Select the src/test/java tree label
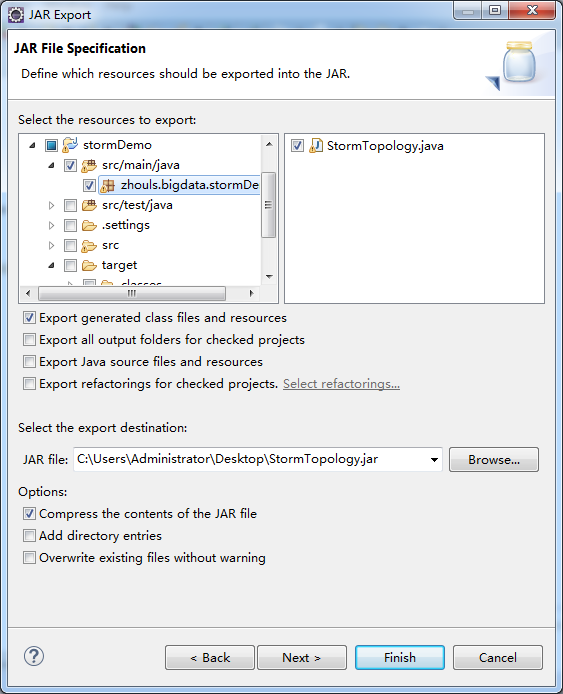This screenshot has width=563, height=694. coord(137,205)
